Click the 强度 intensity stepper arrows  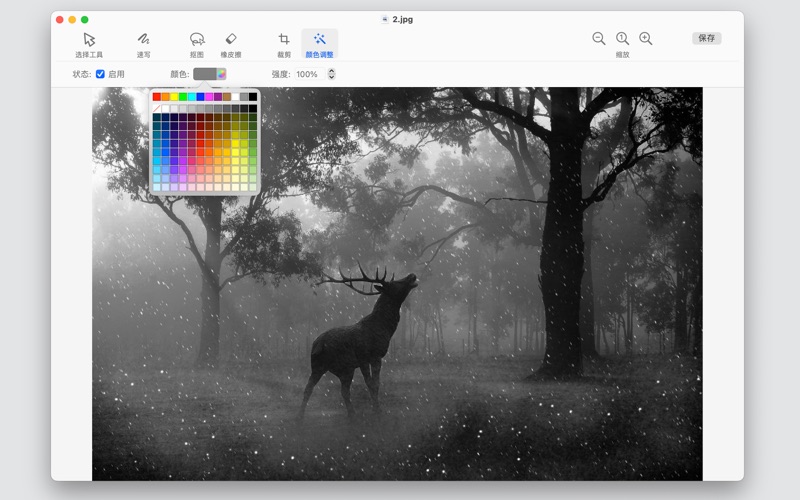click(x=332, y=74)
